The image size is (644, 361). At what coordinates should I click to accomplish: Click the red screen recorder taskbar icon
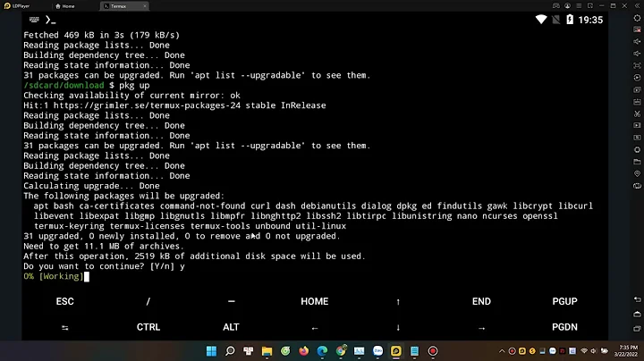[433, 351]
